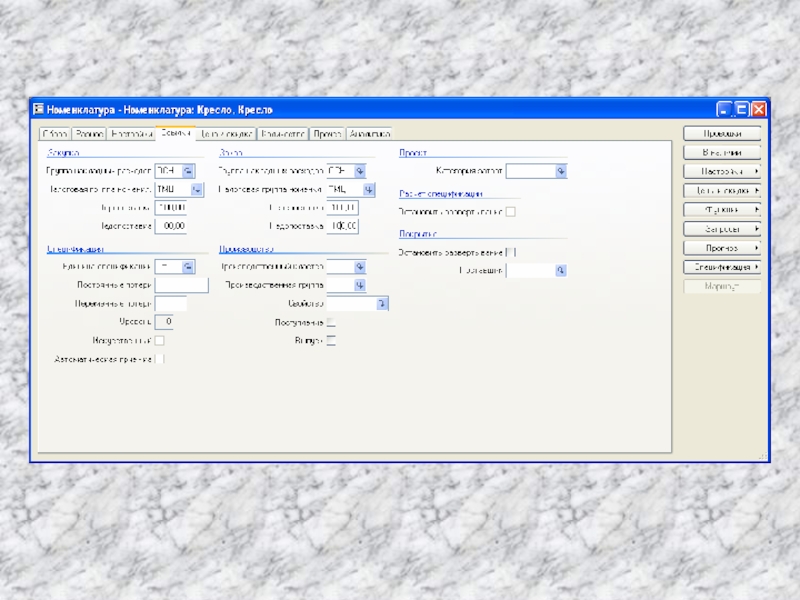
Task: Open the Цена/скидка menu button on the right
Action: (x=722, y=191)
